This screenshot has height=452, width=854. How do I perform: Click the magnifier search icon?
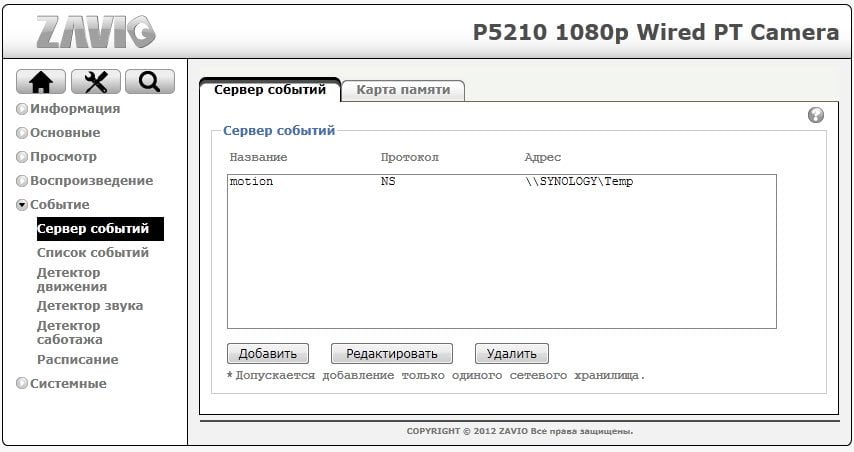150,82
